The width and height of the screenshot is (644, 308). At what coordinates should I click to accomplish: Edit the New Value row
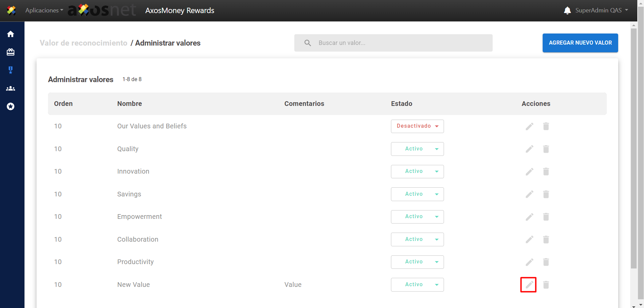[x=529, y=285]
